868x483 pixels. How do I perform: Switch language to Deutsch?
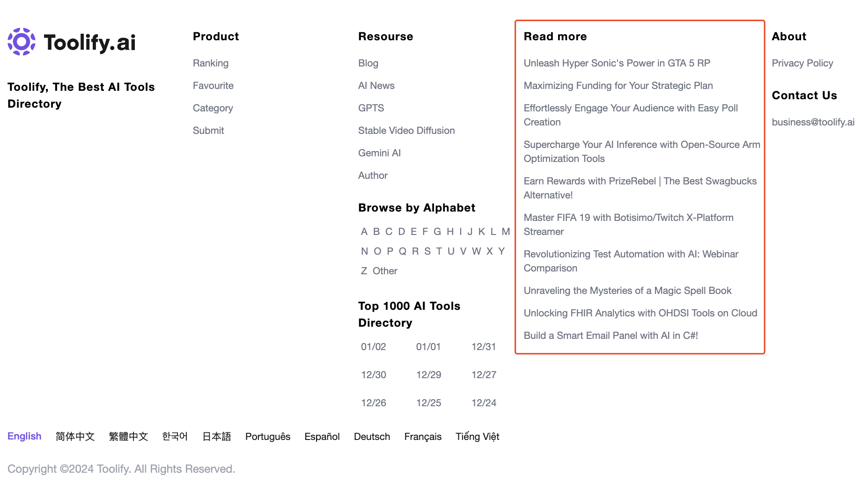click(372, 437)
